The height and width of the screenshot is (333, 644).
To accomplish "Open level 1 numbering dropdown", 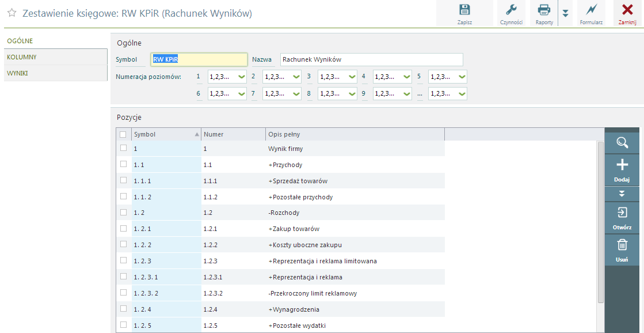I will [x=227, y=77].
